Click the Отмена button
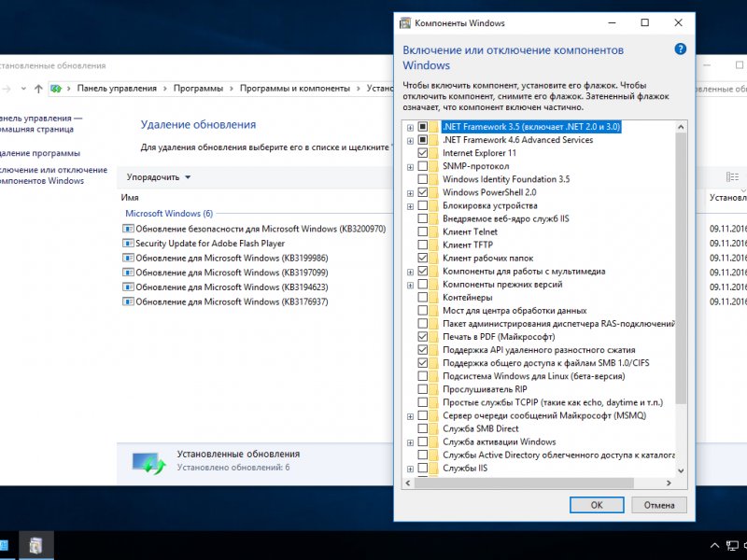Viewport: 747px width, 560px height. [x=659, y=505]
